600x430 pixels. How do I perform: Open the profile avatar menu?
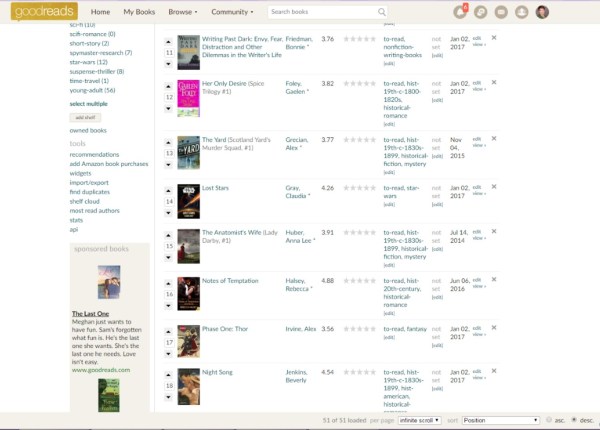tap(542, 12)
